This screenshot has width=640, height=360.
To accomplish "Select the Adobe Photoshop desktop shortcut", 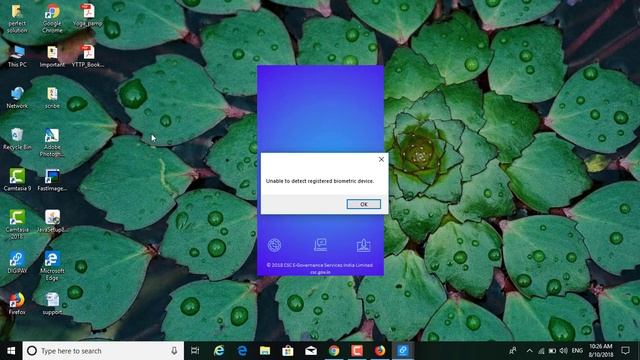I will click(x=52, y=142).
